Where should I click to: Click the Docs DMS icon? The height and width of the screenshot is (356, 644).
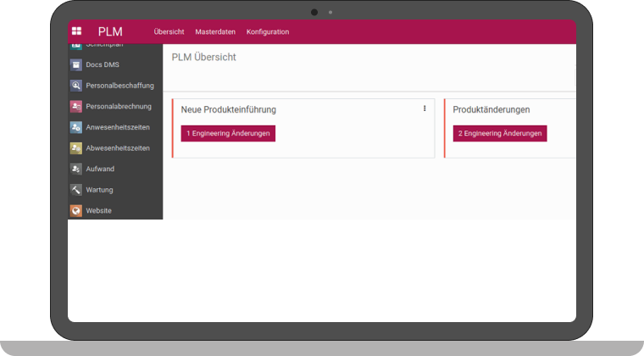[x=76, y=64]
